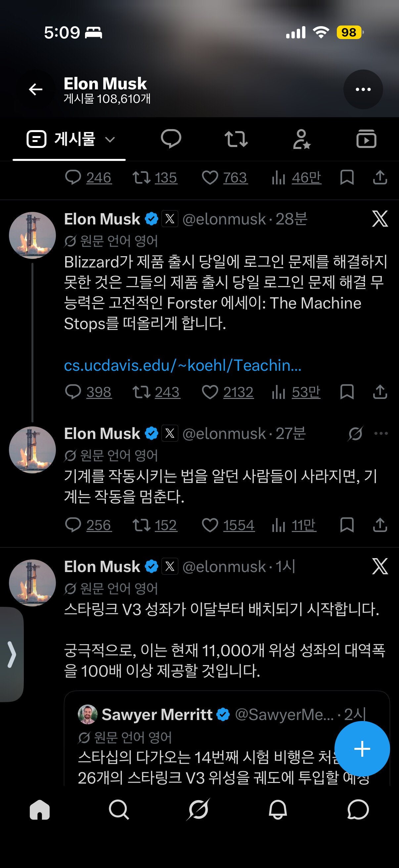Bookmark the 27분 machine post
The height and width of the screenshot is (868, 399).
(x=347, y=525)
